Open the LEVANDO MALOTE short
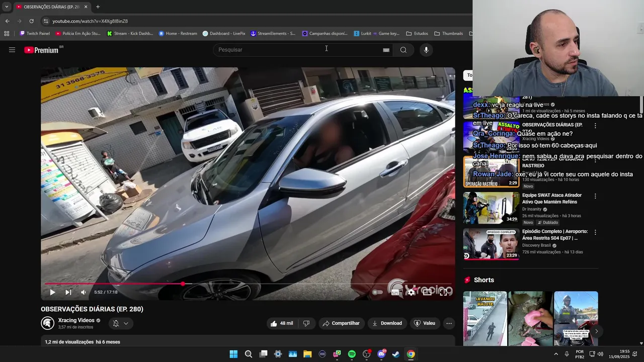The height and width of the screenshot is (362, 644). pos(485,318)
